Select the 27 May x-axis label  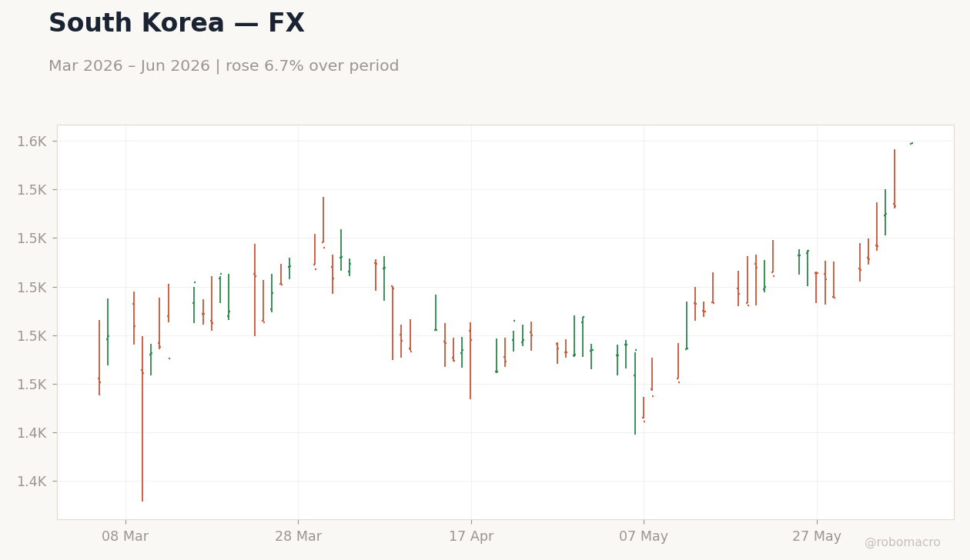[817, 536]
